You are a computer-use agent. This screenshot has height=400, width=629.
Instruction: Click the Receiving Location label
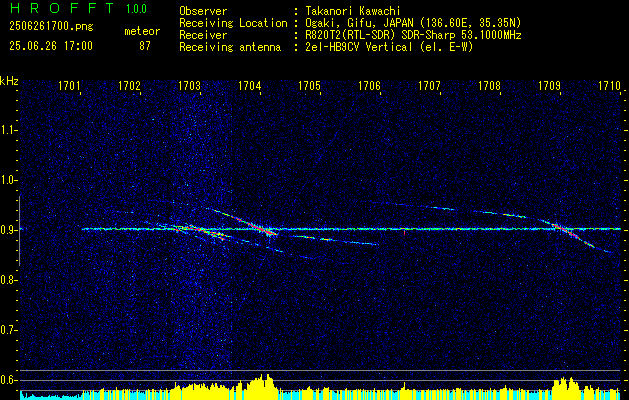(x=233, y=23)
